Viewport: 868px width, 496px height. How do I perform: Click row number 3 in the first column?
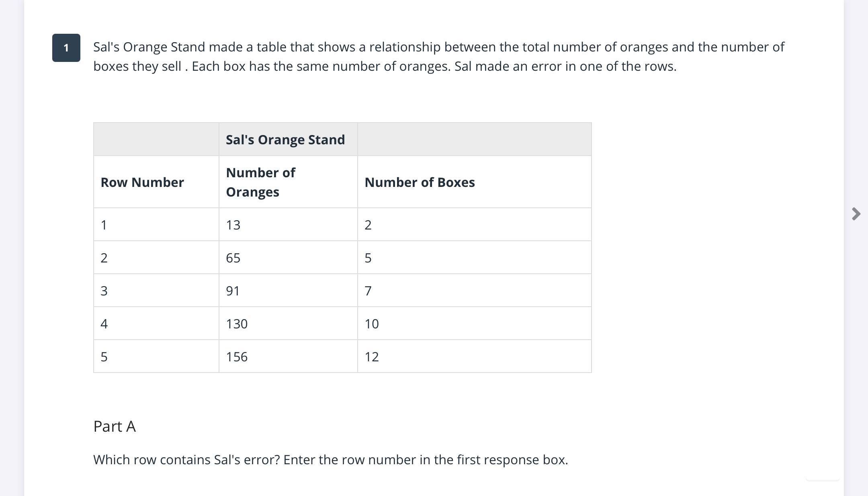coord(104,291)
